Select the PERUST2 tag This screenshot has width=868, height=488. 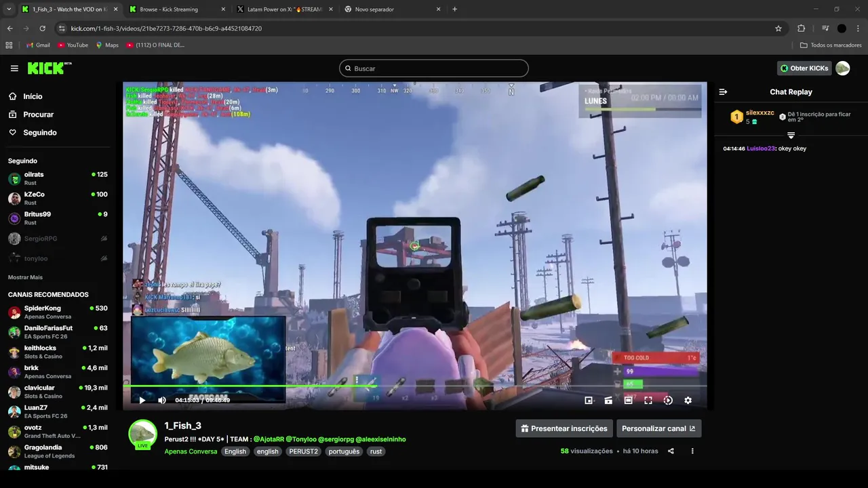[303, 451]
